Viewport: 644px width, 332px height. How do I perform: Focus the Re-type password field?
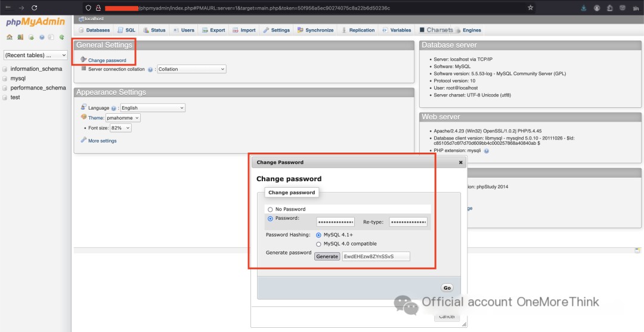coord(408,222)
